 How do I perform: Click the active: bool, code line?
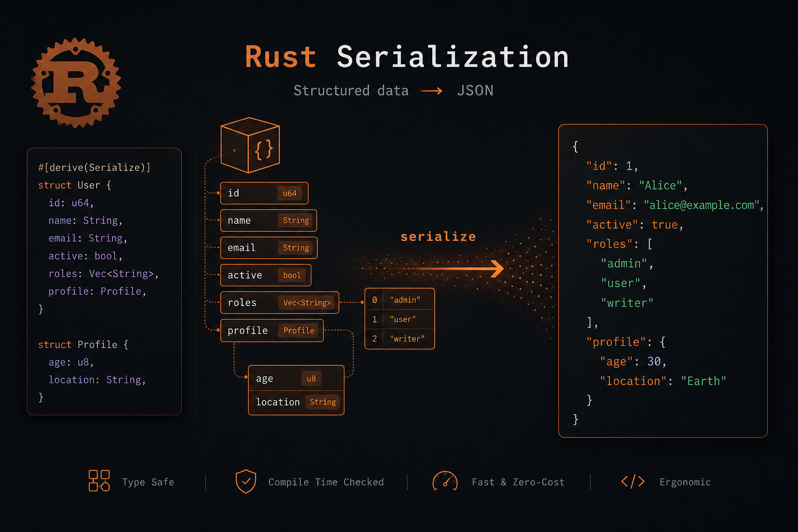[85, 256]
